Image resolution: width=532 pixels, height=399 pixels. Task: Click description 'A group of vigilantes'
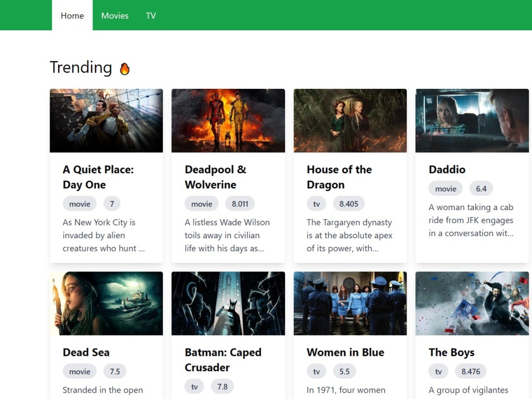pos(469,390)
